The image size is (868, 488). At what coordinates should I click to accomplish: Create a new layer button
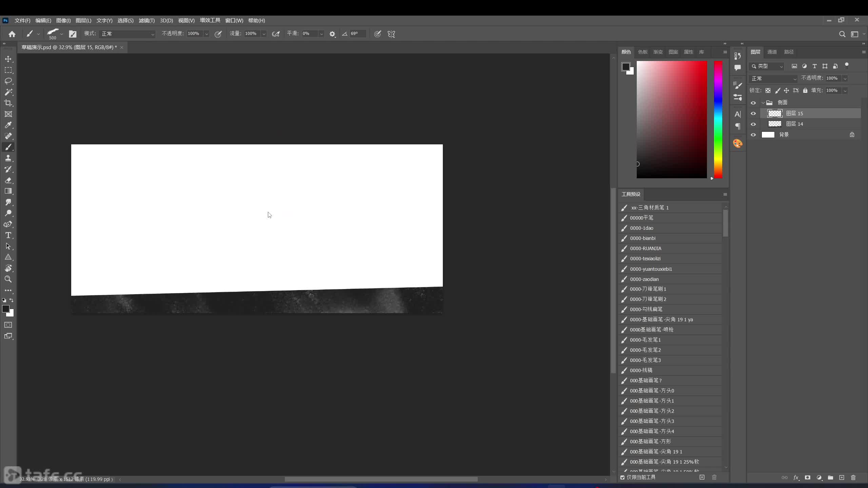(x=842, y=477)
